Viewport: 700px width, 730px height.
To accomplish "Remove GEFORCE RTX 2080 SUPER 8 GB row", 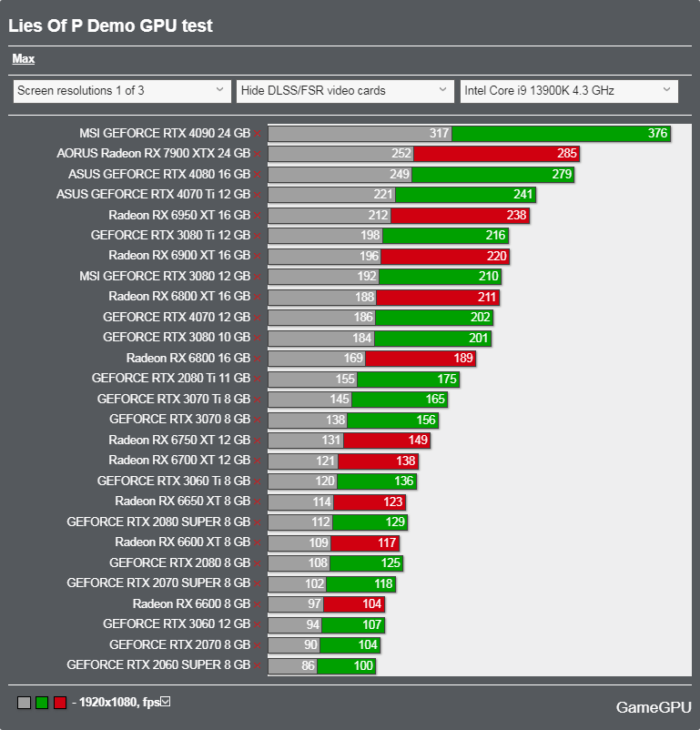I will (257, 522).
